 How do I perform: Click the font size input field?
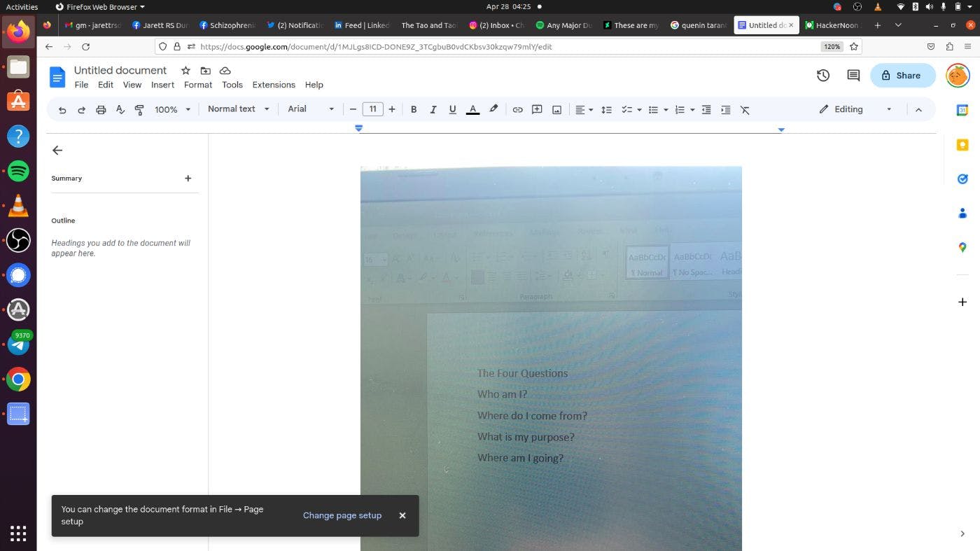(x=372, y=109)
